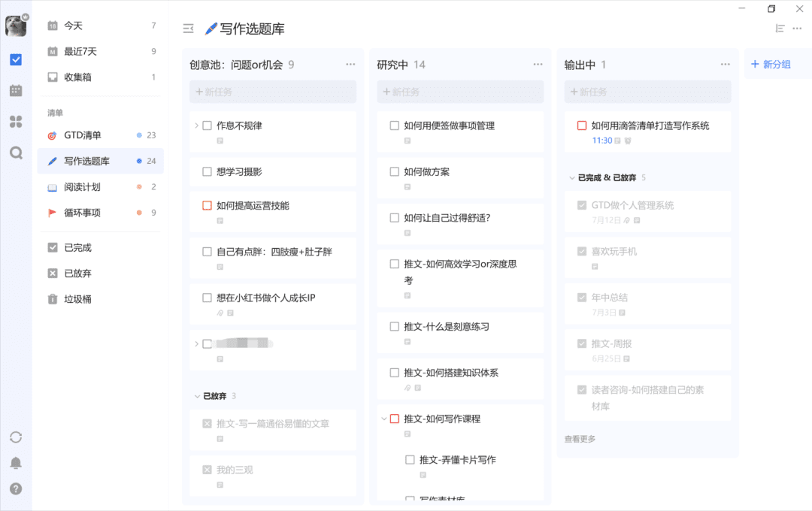
Task: Check off 如何用便签做事项管理
Action: [395, 125]
